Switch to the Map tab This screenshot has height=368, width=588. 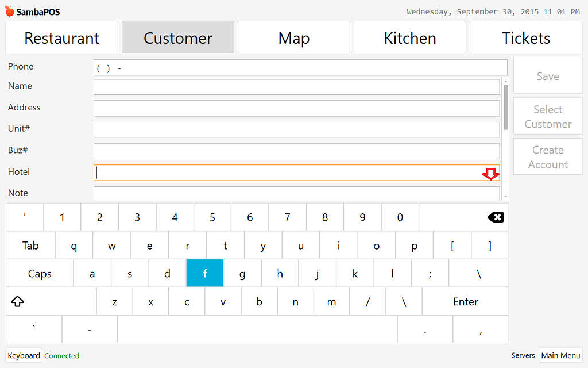pyautogui.click(x=293, y=37)
